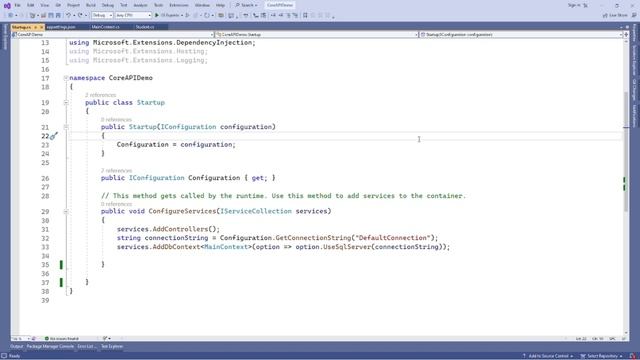Open the CoreAPIDemo.Startup type navigation dropdown
This screenshot has width=640, height=360.
tap(316, 35)
